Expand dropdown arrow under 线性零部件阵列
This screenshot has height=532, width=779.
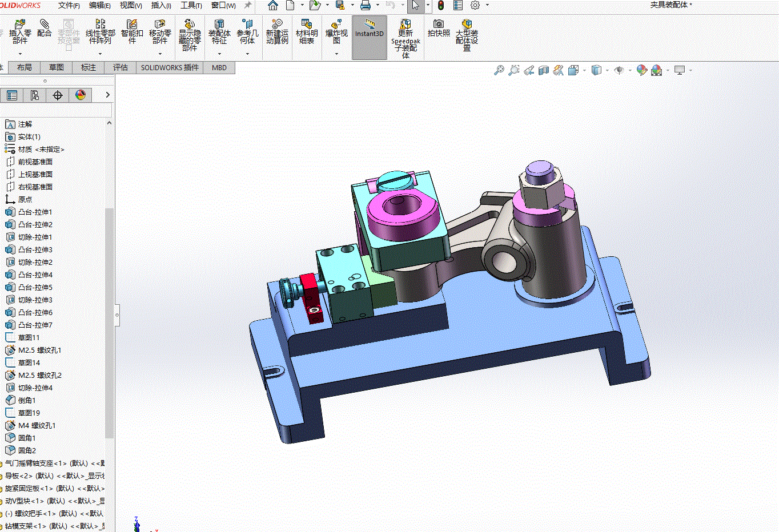101,54
